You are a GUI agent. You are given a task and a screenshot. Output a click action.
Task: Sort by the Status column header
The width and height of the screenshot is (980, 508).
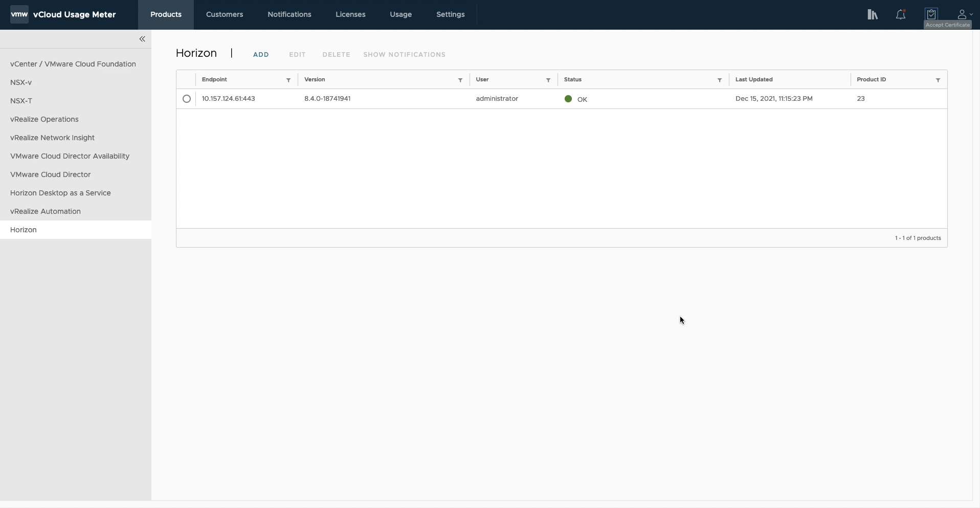573,79
